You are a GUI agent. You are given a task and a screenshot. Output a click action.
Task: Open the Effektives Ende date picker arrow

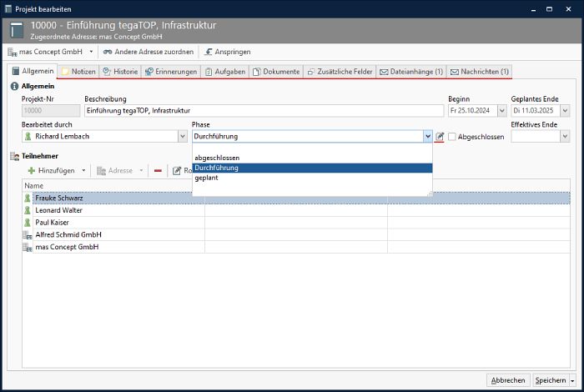[x=565, y=136]
